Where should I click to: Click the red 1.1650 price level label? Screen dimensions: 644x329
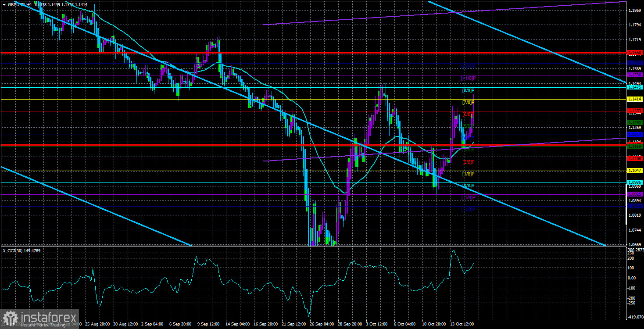[635, 53]
